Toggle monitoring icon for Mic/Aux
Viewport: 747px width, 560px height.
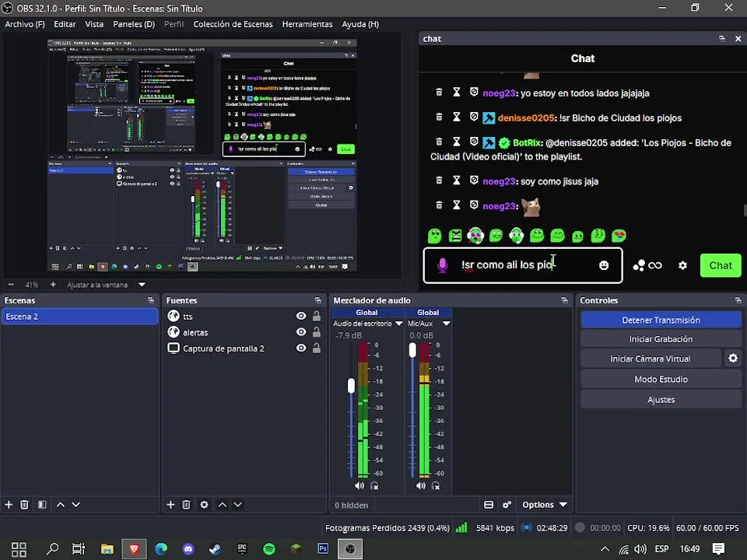(436, 485)
